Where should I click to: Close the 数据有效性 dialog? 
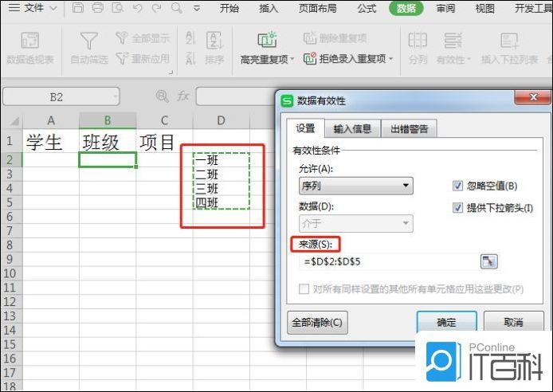coord(533,97)
